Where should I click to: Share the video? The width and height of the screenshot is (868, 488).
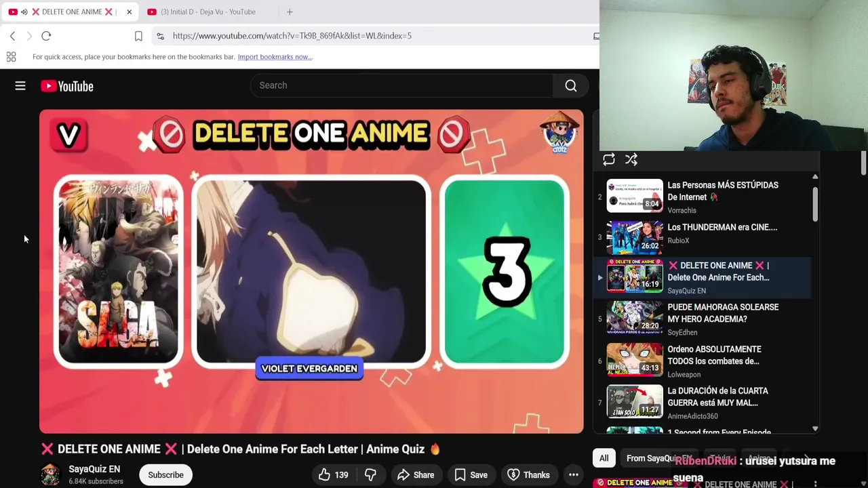[x=416, y=475]
